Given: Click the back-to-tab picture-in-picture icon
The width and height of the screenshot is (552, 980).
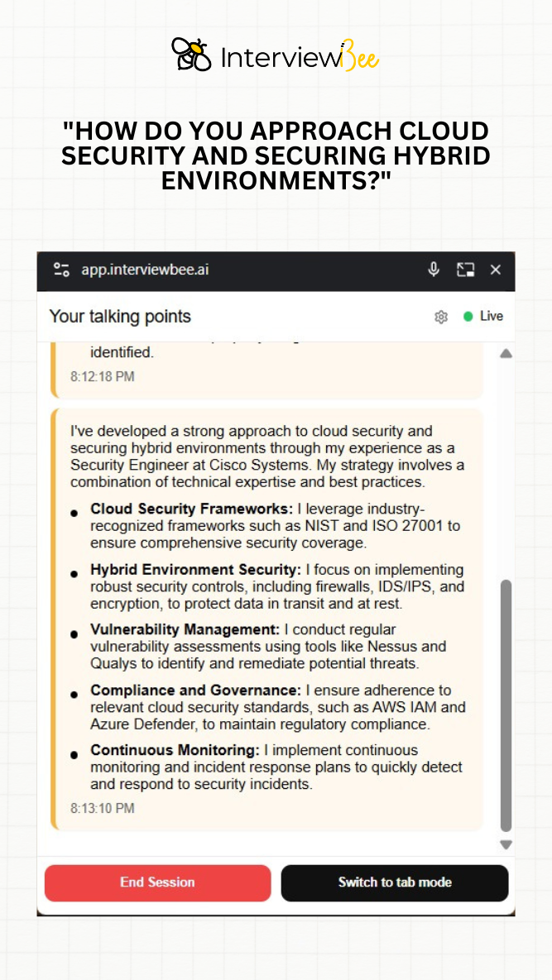Looking at the screenshot, I should (465, 270).
